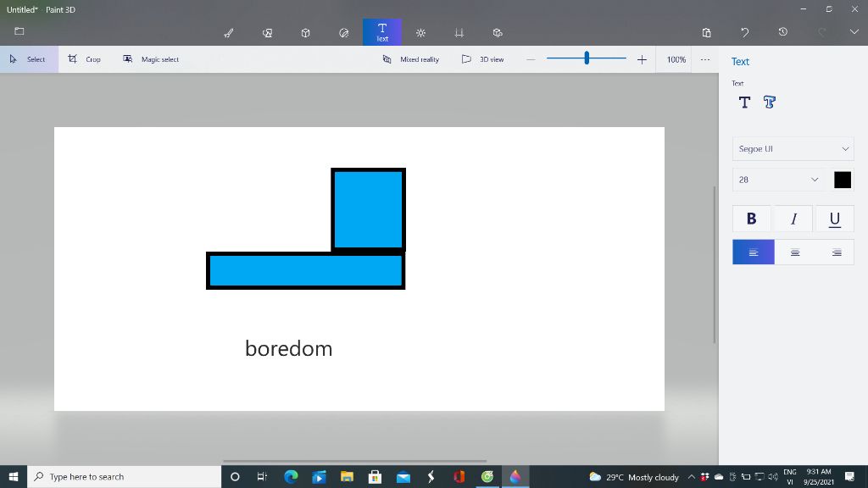
Task: Activate the Select tool
Action: coord(29,59)
